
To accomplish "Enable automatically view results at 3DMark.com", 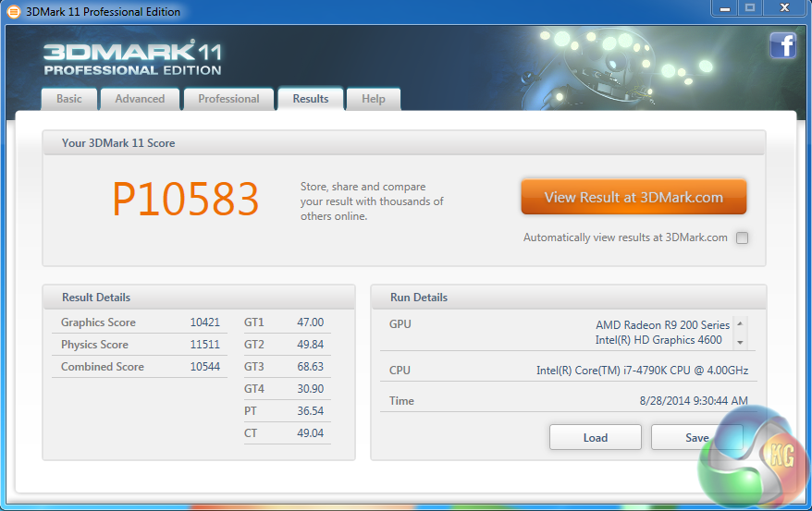I will (742, 237).
